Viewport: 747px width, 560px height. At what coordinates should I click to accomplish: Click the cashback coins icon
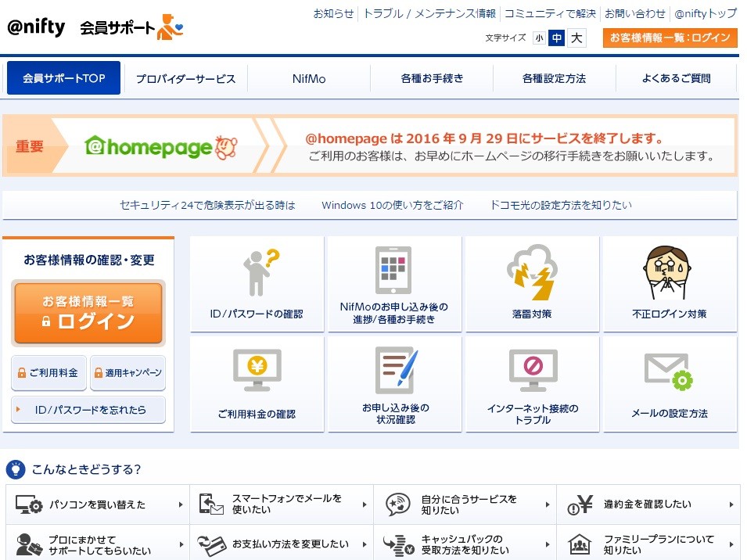pyautogui.click(x=398, y=545)
